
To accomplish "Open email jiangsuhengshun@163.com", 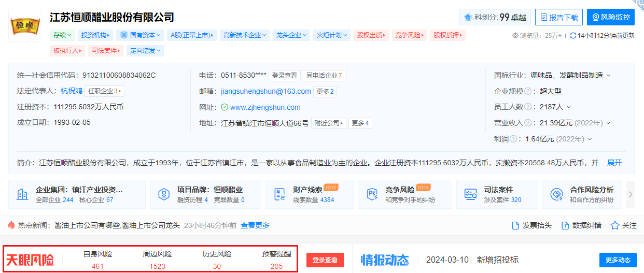I will click(266, 91).
